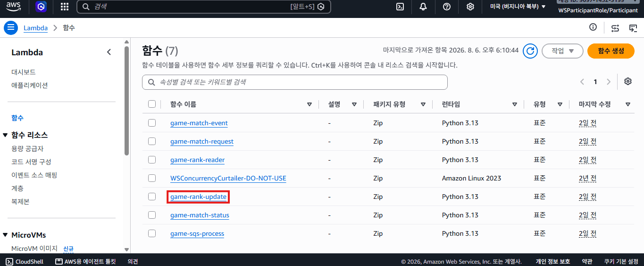
Task: Sort by 패키지 유형 column
Action: [x=423, y=104]
